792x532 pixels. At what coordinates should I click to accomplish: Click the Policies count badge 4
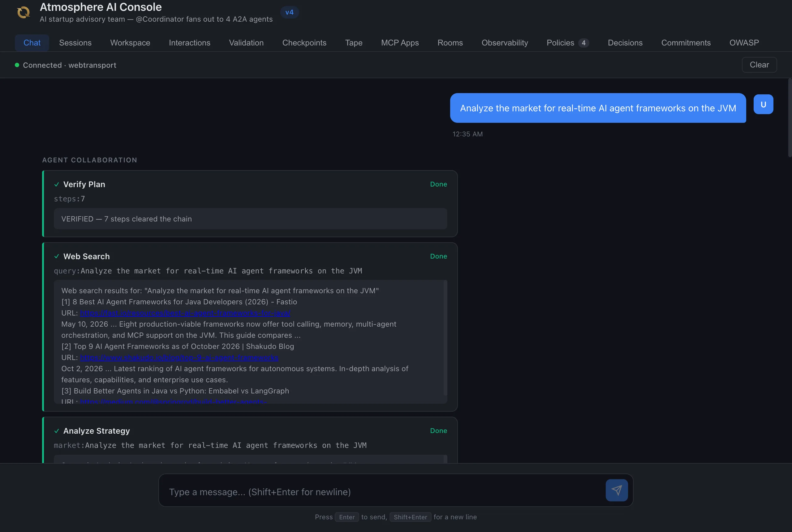click(x=583, y=43)
